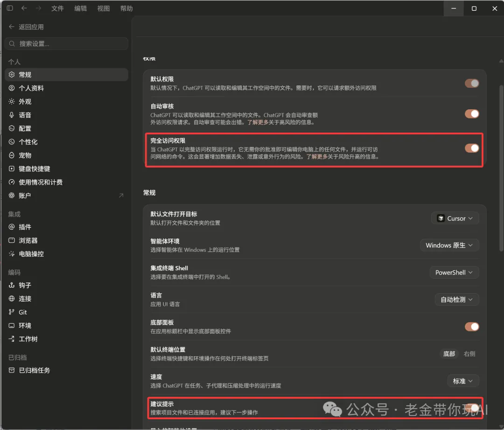Click the branch icon beside Git
This screenshot has height=430, width=504.
click(12, 312)
